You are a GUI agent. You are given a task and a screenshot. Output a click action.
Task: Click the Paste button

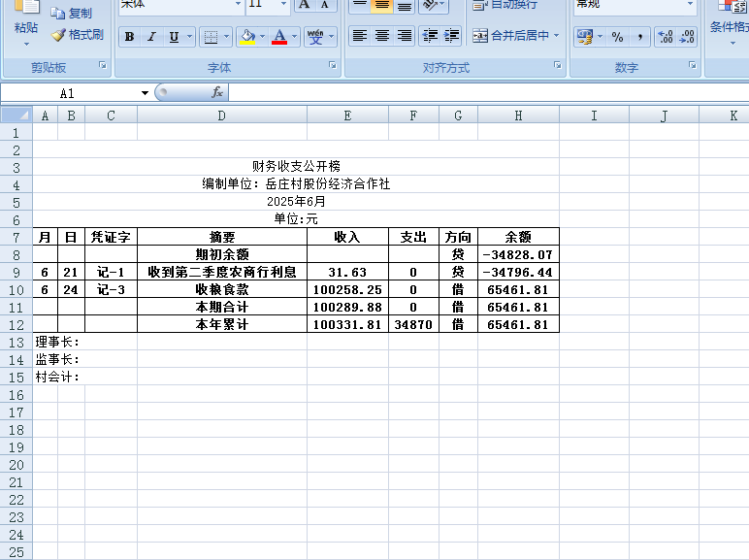click(25, 27)
